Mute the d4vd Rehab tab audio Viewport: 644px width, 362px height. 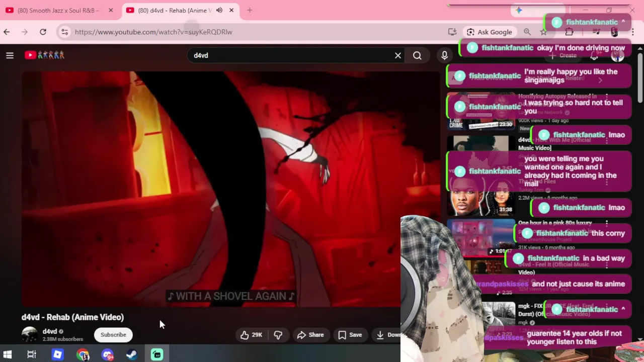219,10
